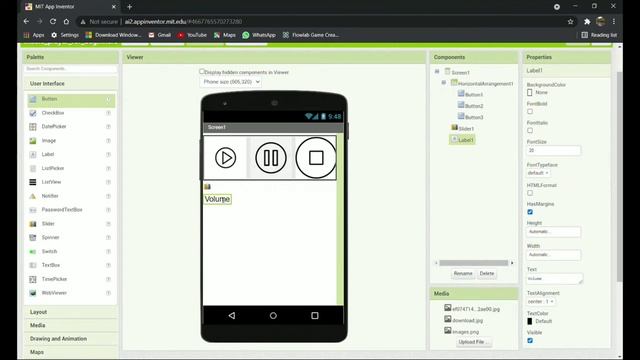Open a new browser tab
The image size is (640, 360).
[129, 7]
